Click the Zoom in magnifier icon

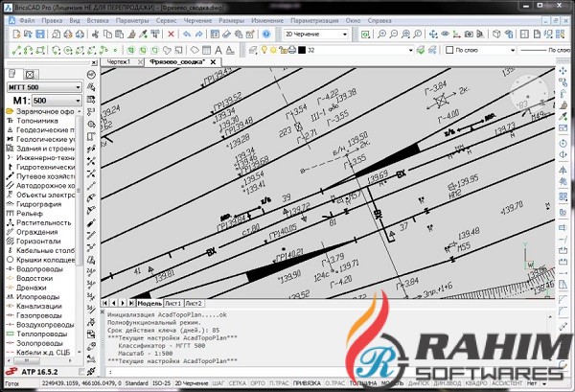pyautogui.click(x=381, y=35)
